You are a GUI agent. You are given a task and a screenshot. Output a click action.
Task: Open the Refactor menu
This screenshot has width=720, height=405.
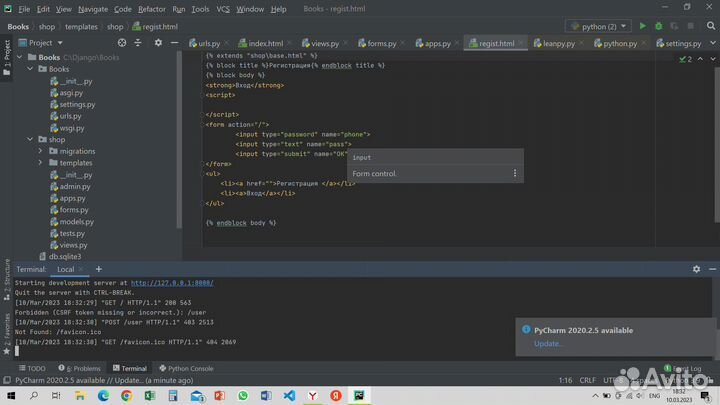152,9
